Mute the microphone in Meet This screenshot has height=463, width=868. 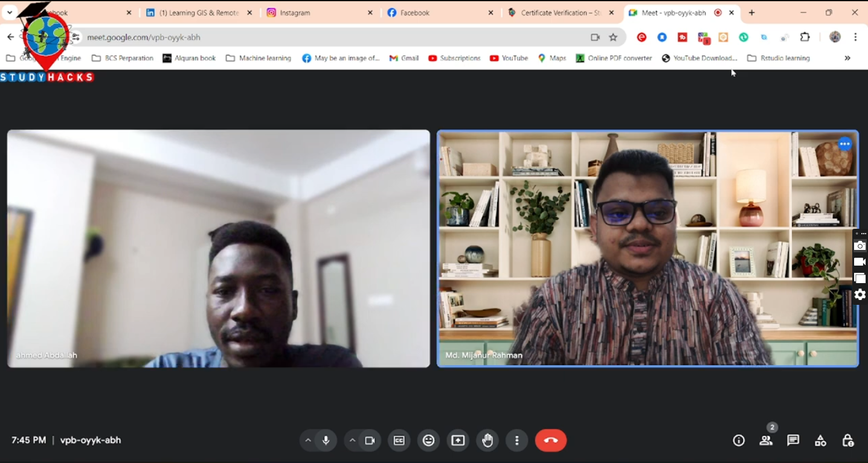pyautogui.click(x=326, y=441)
